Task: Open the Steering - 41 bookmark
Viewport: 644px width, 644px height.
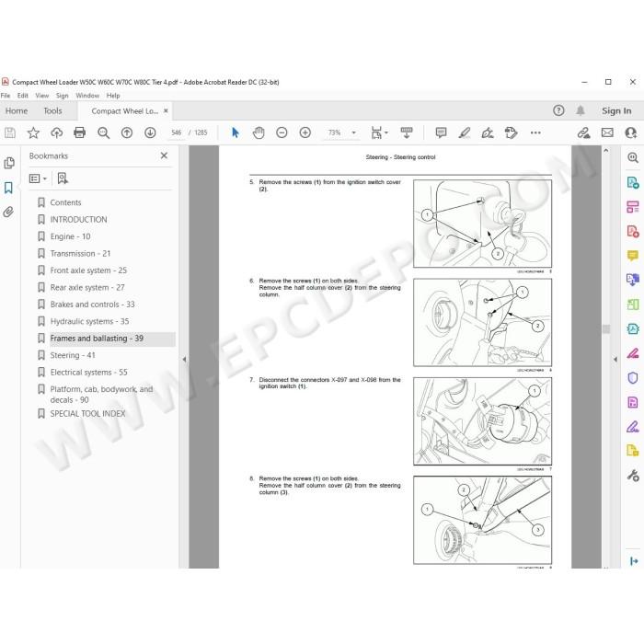Action: 73,355
